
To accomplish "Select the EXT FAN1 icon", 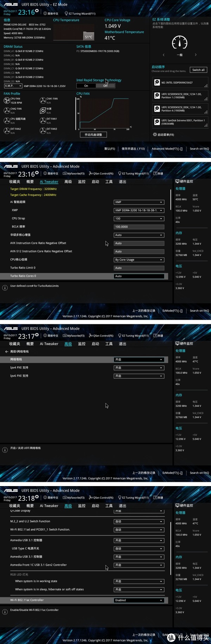I will (x=43, y=121).
